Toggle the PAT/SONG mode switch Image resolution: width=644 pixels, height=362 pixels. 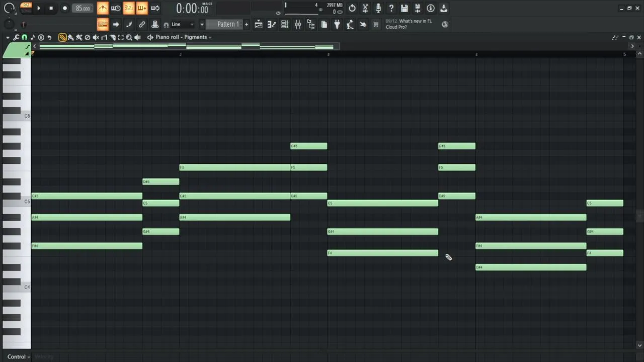pyautogui.click(x=26, y=8)
